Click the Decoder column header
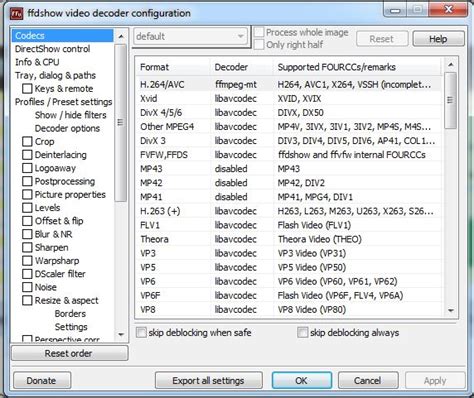 (x=242, y=67)
